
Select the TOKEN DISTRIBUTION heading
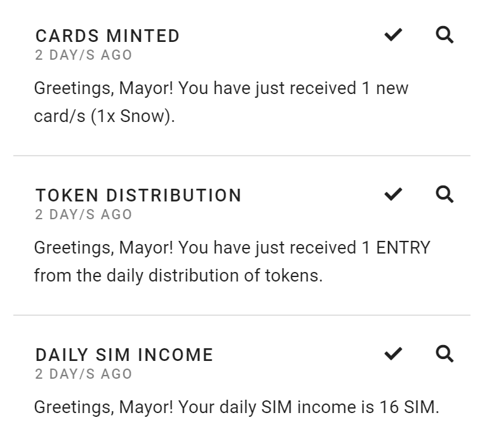(138, 195)
